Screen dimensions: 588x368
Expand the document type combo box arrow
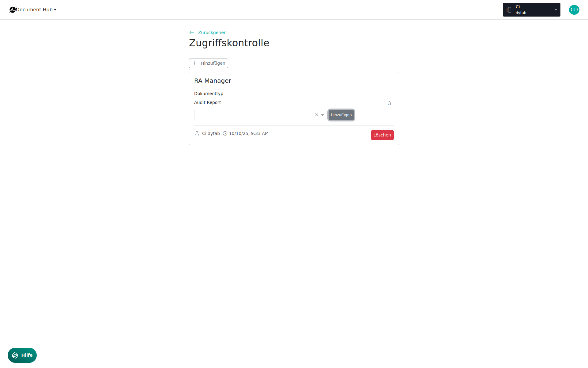tap(322, 115)
